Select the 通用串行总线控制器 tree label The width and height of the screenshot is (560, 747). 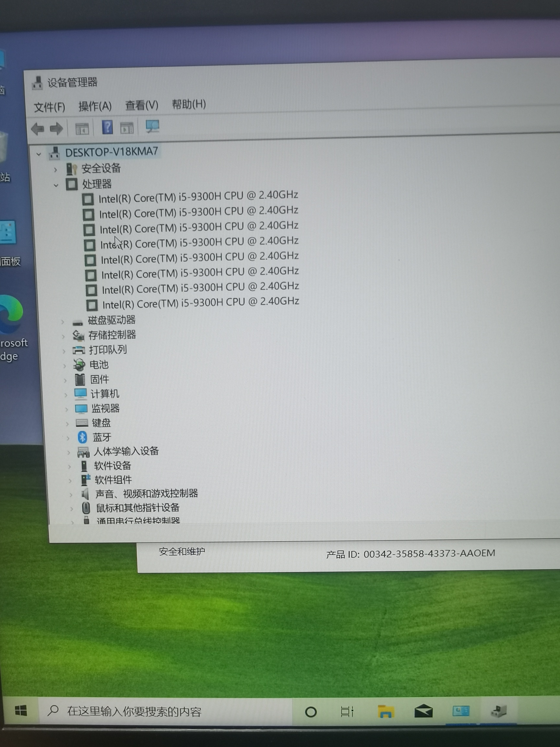pyautogui.click(x=138, y=520)
